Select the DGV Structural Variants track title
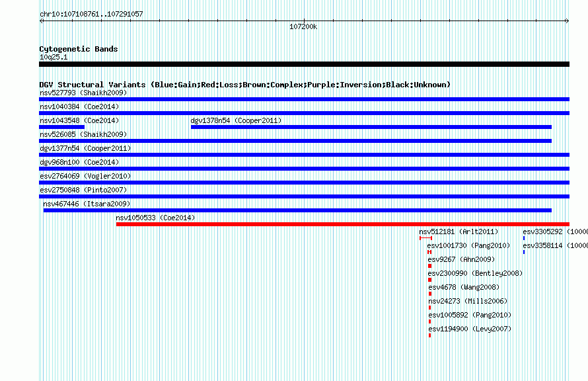Screen dimensions: 588x381 point(245,85)
